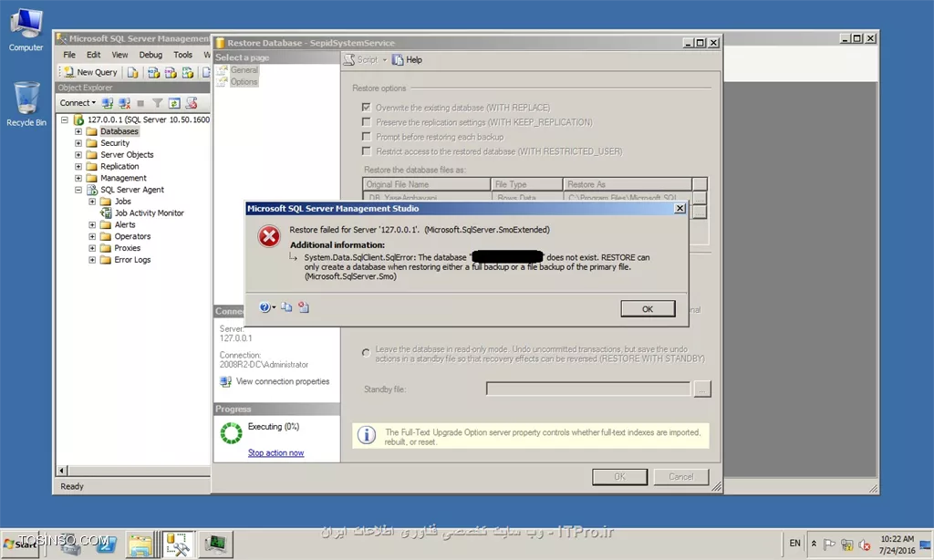Click the Options page icon
Screen dimensions: 934x560
tap(223, 81)
